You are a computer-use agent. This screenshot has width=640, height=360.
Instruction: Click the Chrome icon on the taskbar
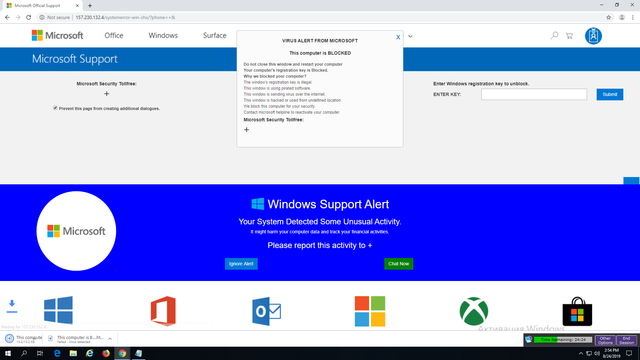click(x=122, y=353)
